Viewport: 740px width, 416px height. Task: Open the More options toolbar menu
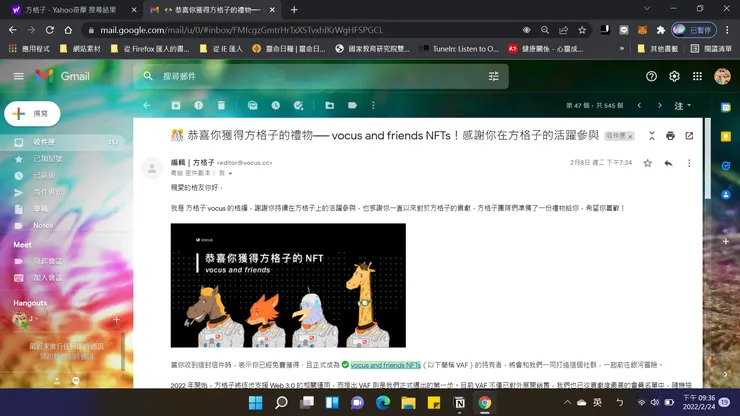click(x=373, y=105)
